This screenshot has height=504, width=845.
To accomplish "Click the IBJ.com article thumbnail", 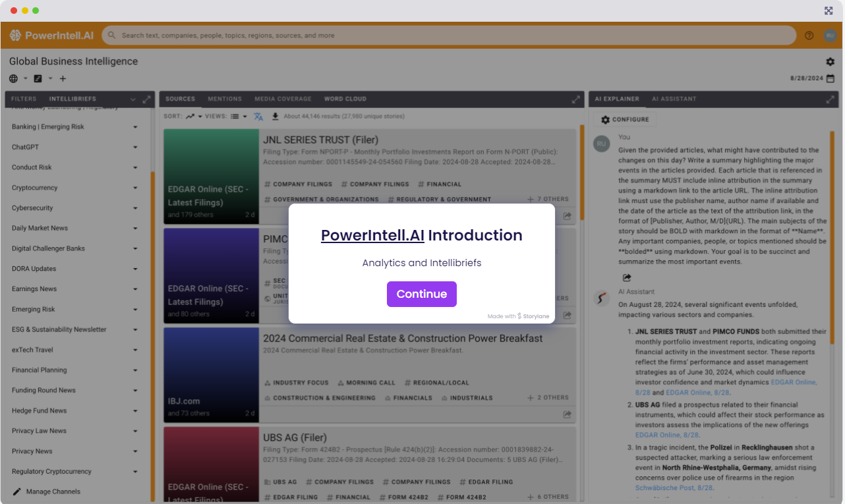I will pyautogui.click(x=211, y=375).
